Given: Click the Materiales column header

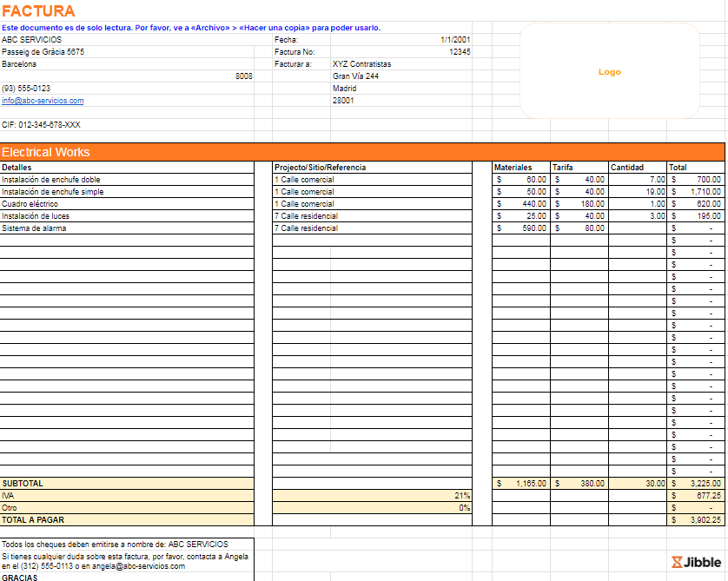Looking at the screenshot, I should pos(513,168).
